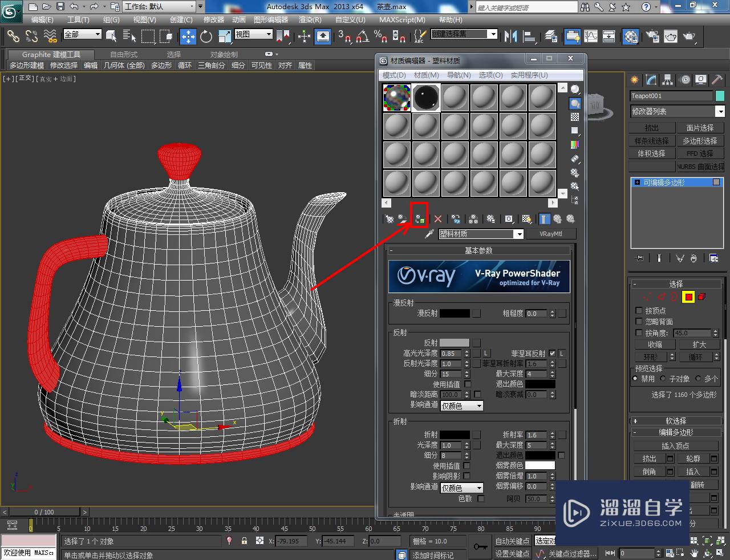The width and height of the screenshot is (730, 560).
Task: Choose Rectangular Selection Region tool
Action: tap(148, 36)
